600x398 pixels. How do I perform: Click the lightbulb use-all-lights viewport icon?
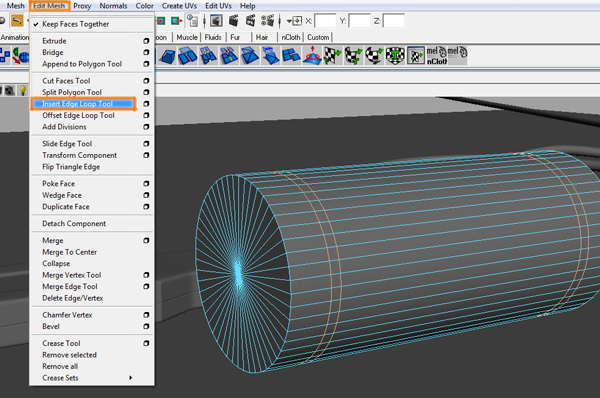(x=23, y=91)
